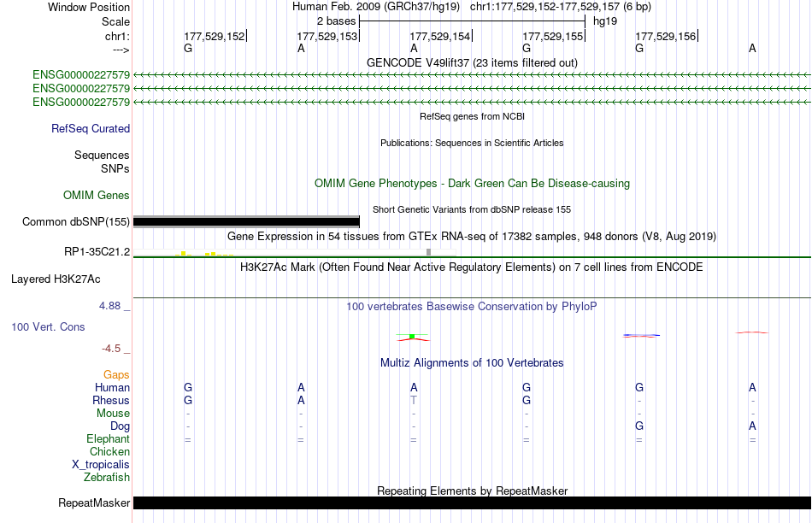Open Short Genetic Variants from dbSNP title
This screenshot has width=812, height=523.
click(x=472, y=209)
